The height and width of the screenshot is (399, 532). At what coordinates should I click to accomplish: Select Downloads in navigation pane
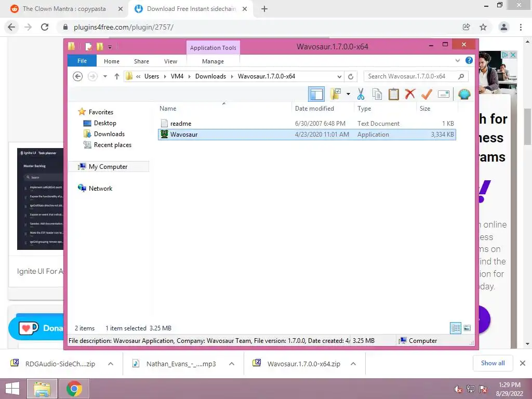click(109, 134)
